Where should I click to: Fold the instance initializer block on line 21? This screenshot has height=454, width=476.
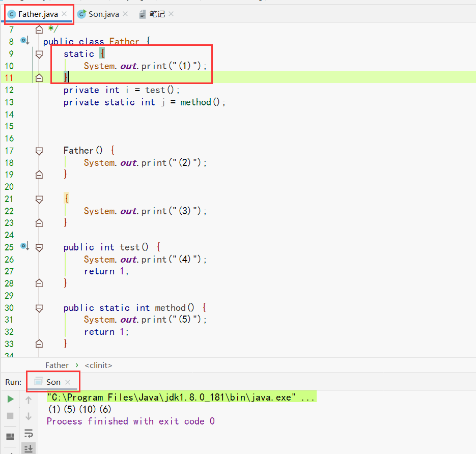39,199
